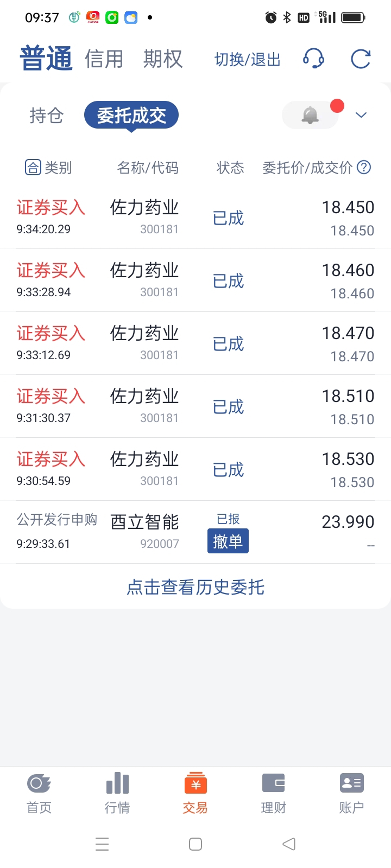Viewport: 391px width, 868px height.
Task: Tap the refresh icon at top right
Action: pyautogui.click(x=361, y=59)
